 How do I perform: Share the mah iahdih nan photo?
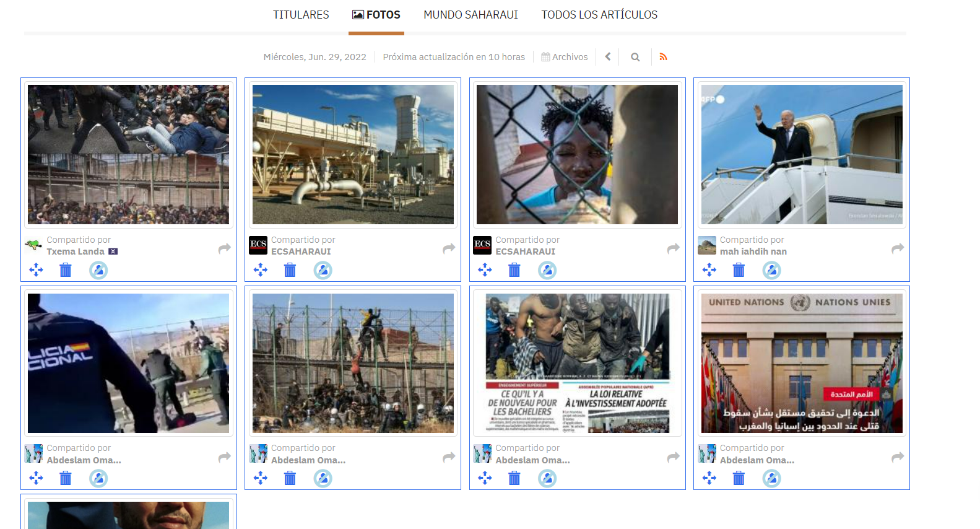click(x=898, y=248)
